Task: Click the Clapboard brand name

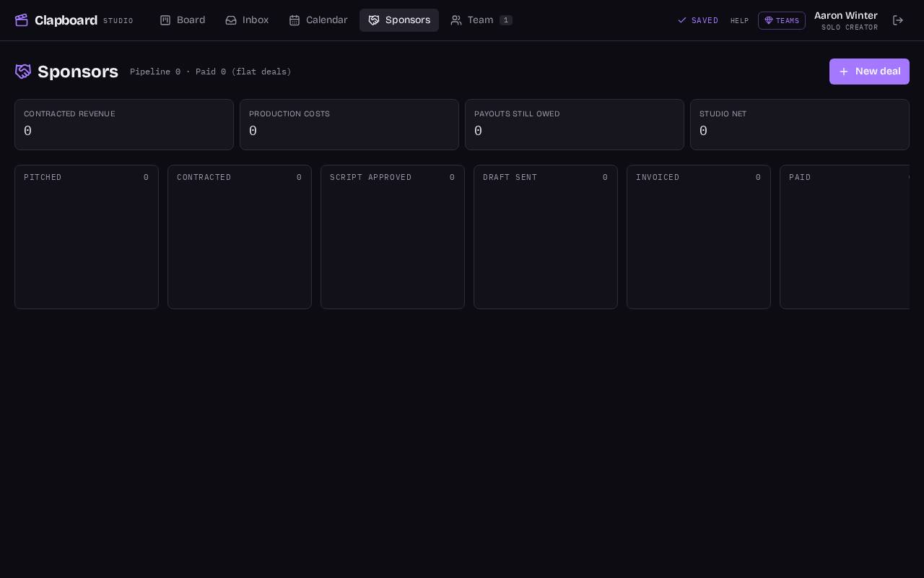Action: point(66,20)
